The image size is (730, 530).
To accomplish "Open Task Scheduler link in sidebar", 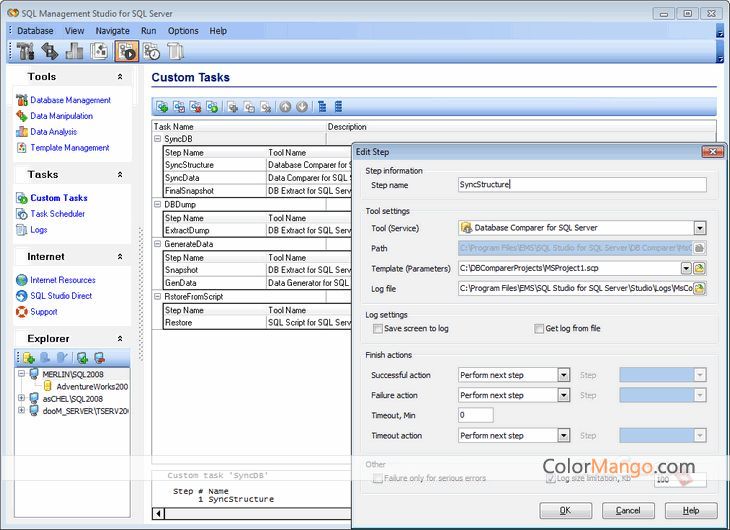I will pyautogui.click(x=58, y=214).
